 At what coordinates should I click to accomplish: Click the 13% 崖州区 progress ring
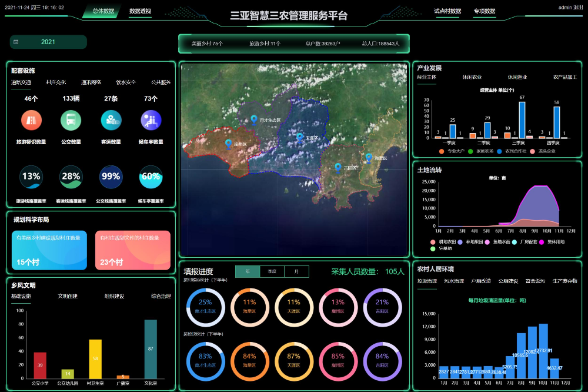tap(338, 307)
